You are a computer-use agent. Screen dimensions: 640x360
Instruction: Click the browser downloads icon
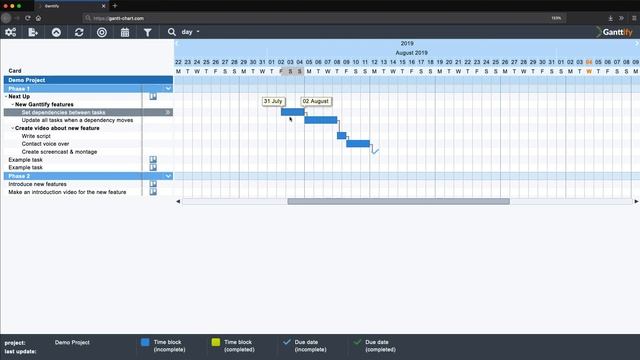[611, 18]
